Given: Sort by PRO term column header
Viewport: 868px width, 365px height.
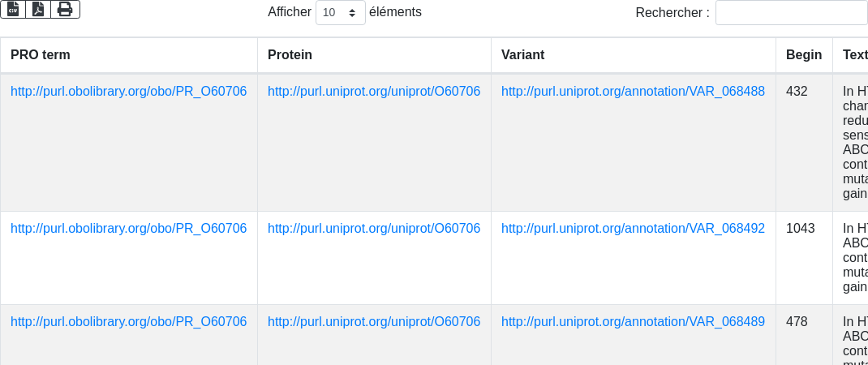Looking at the screenshot, I should (41, 55).
